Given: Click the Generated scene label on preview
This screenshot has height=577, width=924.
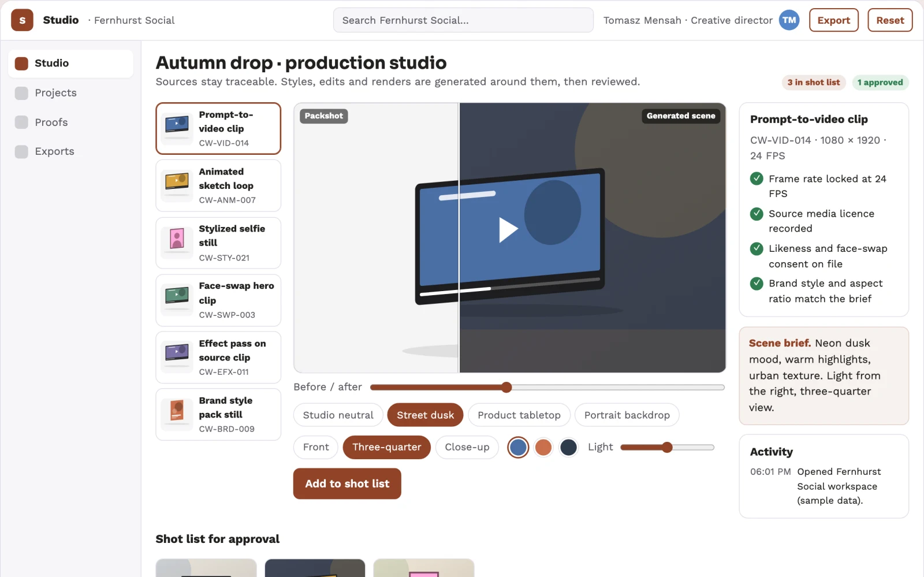Looking at the screenshot, I should click(681, 116).
